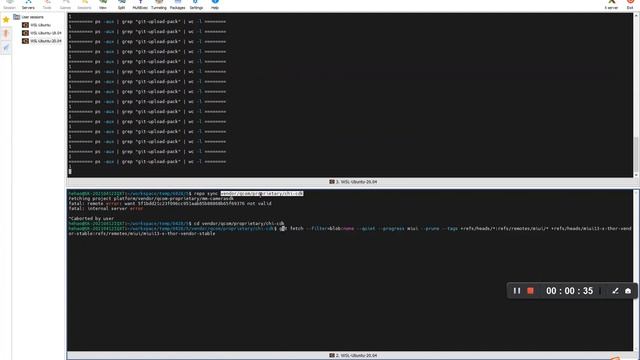Select the Tools sidebar tab below the star
The height and width of the screenshot is (360, 640).
click(x=6, y=33)
